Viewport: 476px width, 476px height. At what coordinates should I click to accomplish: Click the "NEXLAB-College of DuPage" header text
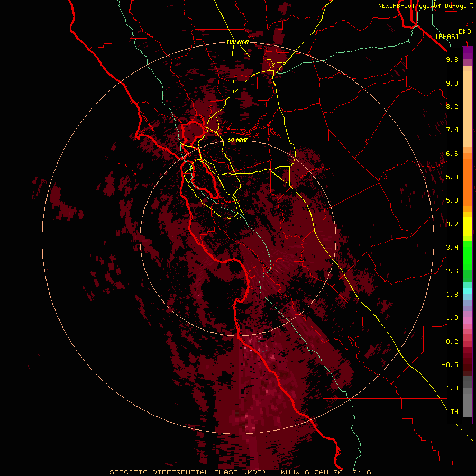pyautogui.click(x=422, y=6)
